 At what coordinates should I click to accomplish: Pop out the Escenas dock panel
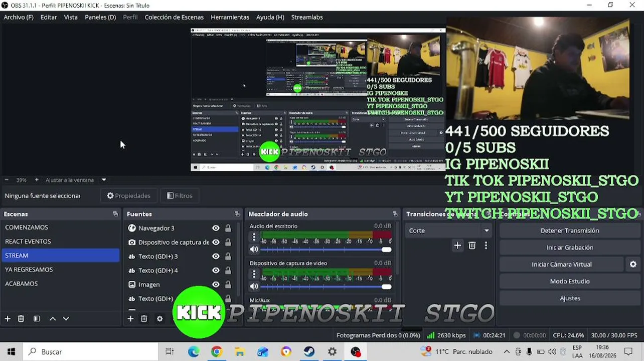tap(115, 214)
